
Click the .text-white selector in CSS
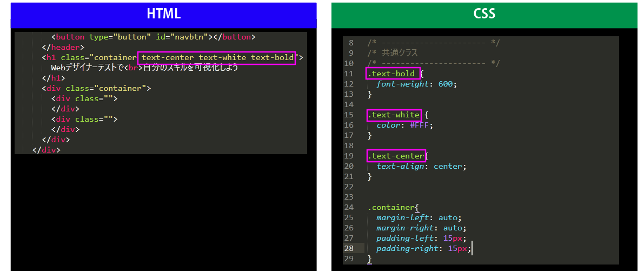[x=394, y=115]
